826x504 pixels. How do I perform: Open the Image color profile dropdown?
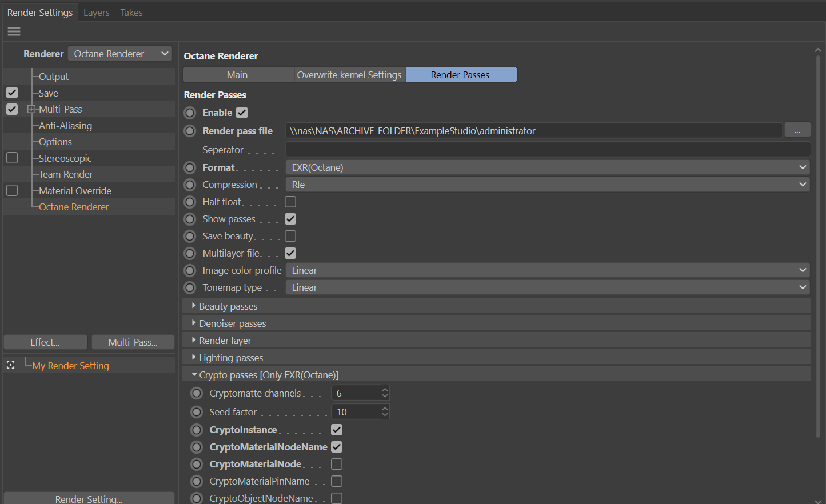pos(548,270)
